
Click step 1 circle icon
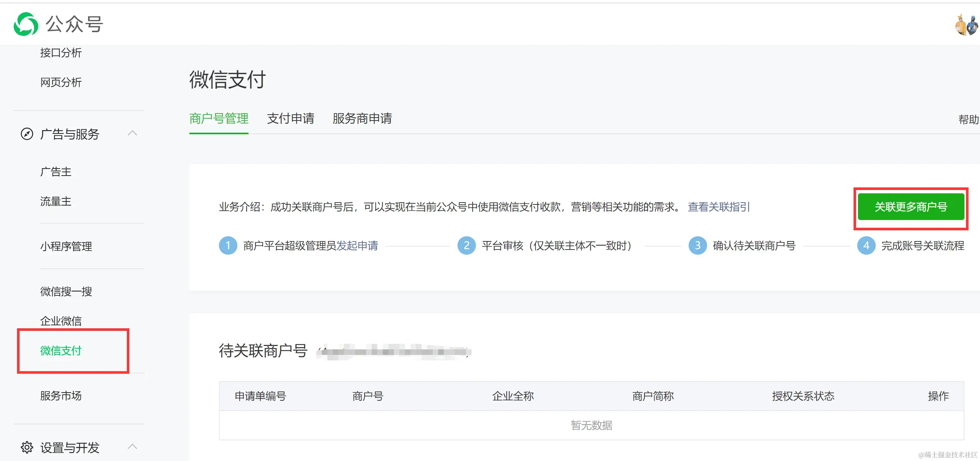pyautogui.click(x=228, y=245)
